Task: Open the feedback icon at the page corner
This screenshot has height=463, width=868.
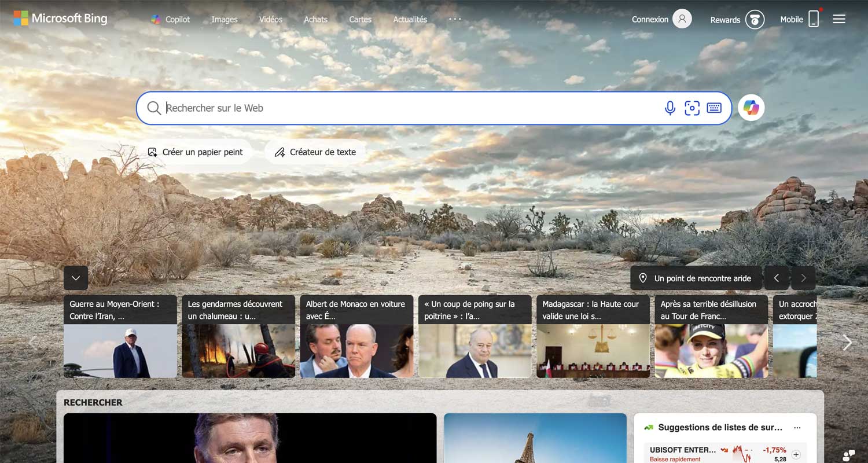Action: coord(848,455)
